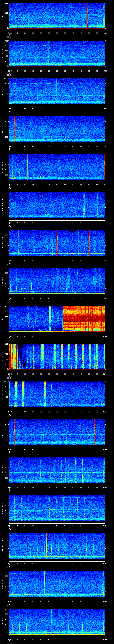Click the '12:02:00' start time label
The height and width of the screenshot is (644, 114).
[9, 71]
